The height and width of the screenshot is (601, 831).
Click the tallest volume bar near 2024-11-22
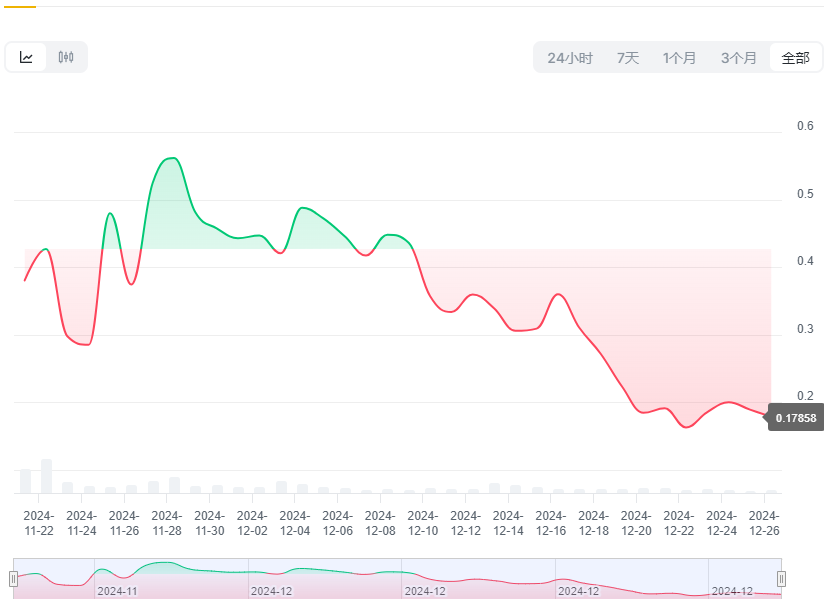click(x=46, y=476)
